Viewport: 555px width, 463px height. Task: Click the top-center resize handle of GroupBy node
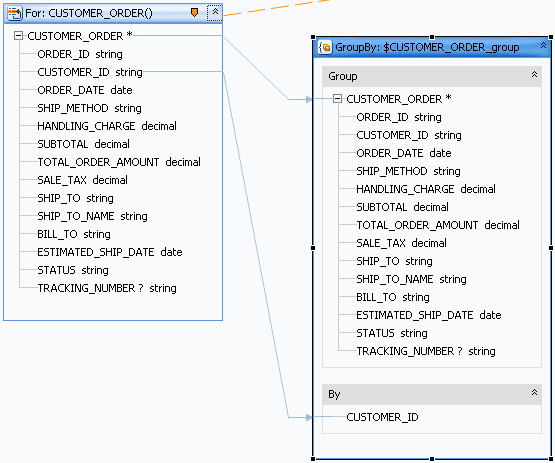432,37
